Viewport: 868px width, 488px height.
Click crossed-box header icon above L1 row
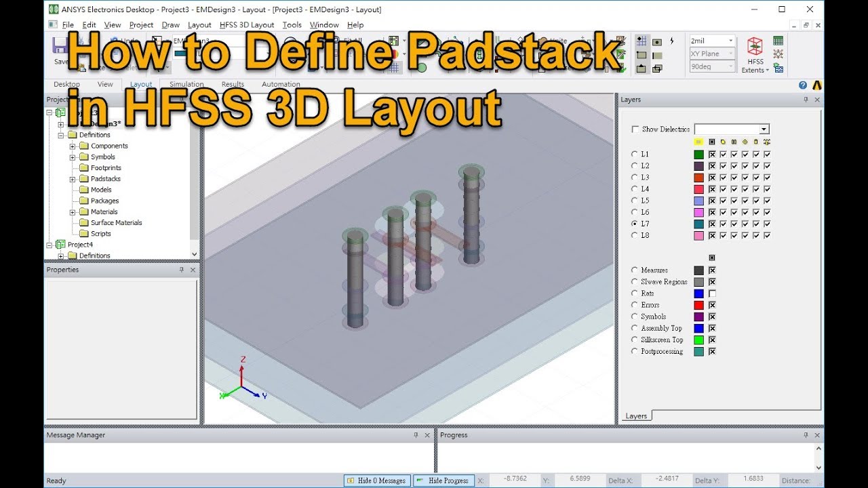712,142
